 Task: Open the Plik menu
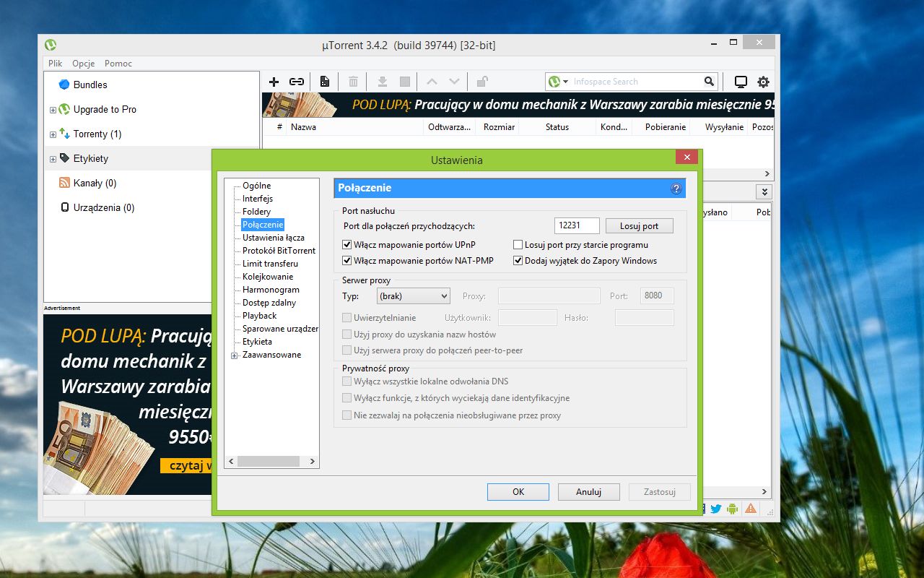click(56, 64)
